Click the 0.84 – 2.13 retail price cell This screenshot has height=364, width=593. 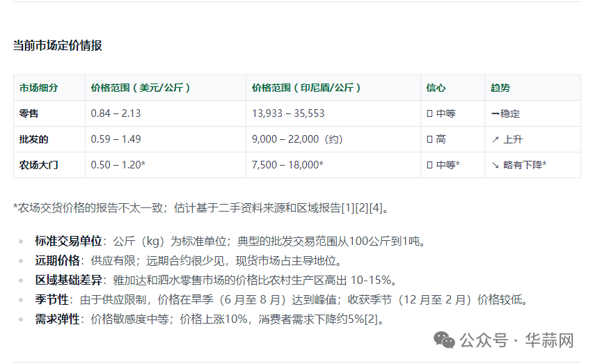(x=116, y=113)
